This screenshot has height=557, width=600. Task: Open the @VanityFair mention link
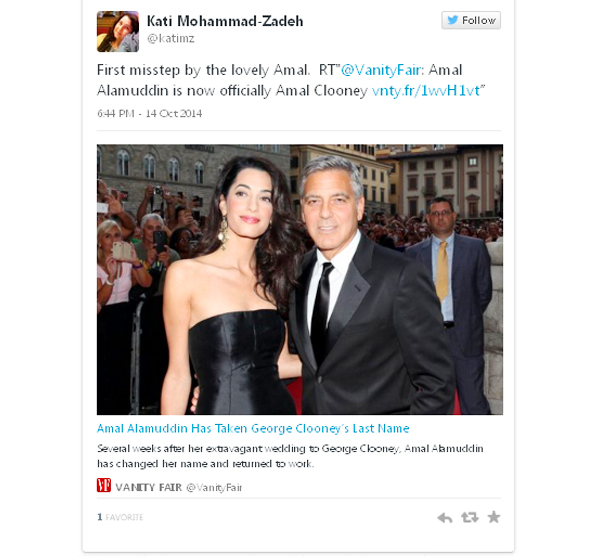click(x=382, y=70)
